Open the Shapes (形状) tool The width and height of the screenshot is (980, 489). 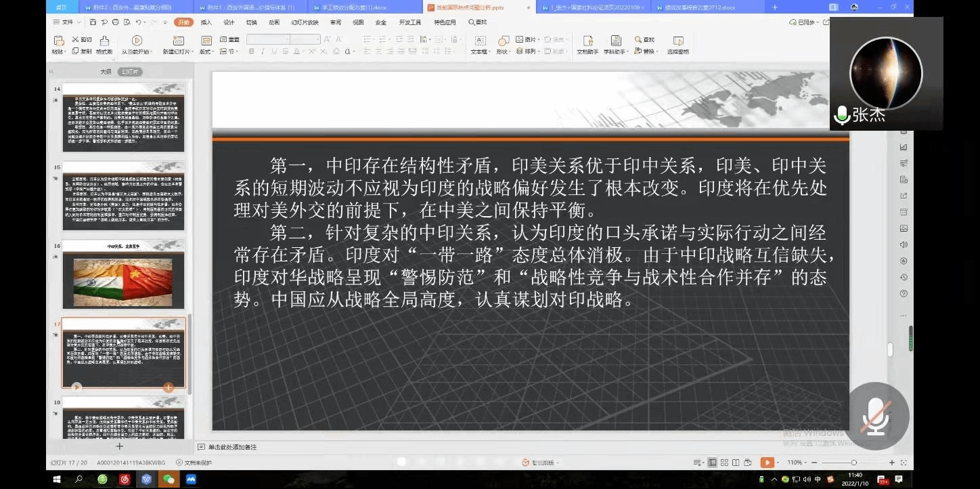503,41
